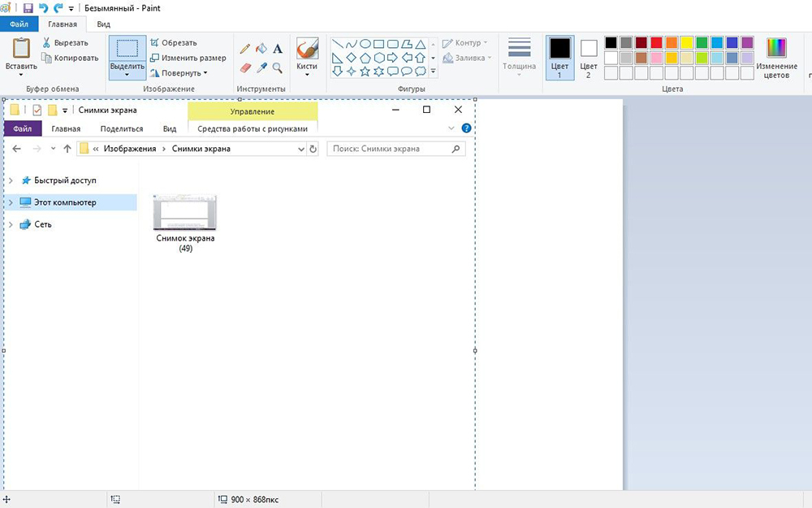
Task: Select the oval shape in the Фигуры gallery
Action: (365, 44)
